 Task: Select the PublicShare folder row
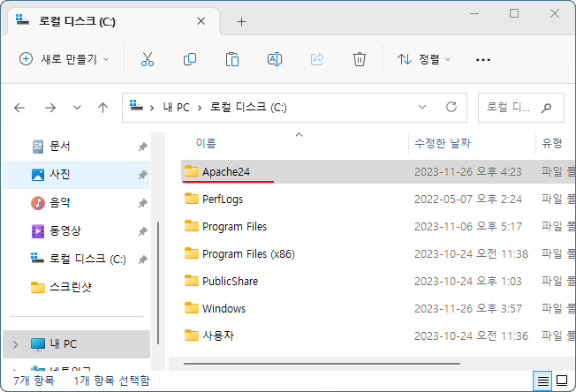[378, 281]
